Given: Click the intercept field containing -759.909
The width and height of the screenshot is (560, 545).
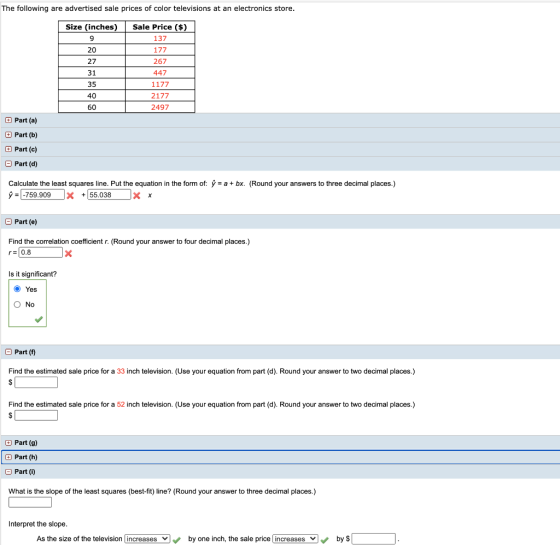Looking at the screenshot, I should pyautogui.click(x=42, y=195).
